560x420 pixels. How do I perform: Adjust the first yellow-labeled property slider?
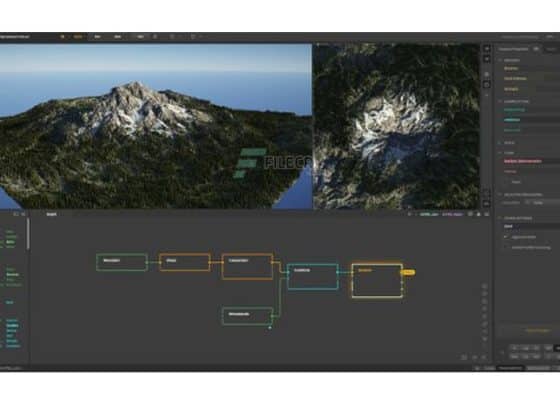click(x=531, y=68)
